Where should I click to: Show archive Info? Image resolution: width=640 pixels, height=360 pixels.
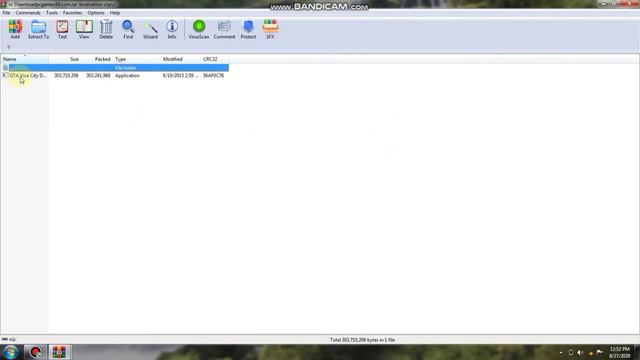point(172,29)
